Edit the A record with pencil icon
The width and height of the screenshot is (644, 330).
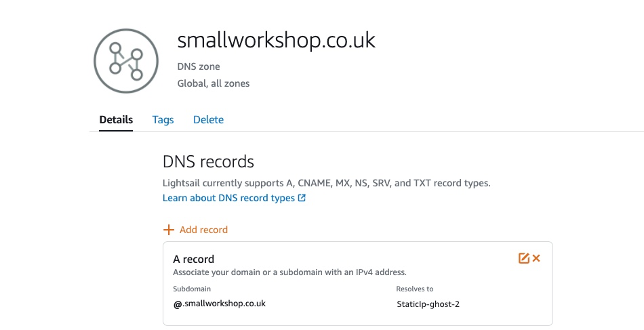pos(523,258)
